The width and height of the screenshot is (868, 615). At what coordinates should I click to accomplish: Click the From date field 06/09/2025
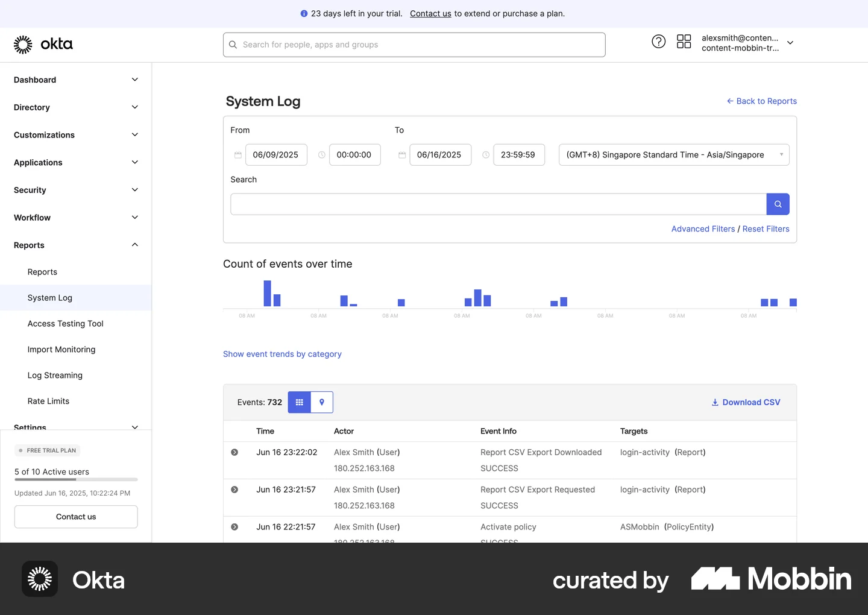click(276, 155)
